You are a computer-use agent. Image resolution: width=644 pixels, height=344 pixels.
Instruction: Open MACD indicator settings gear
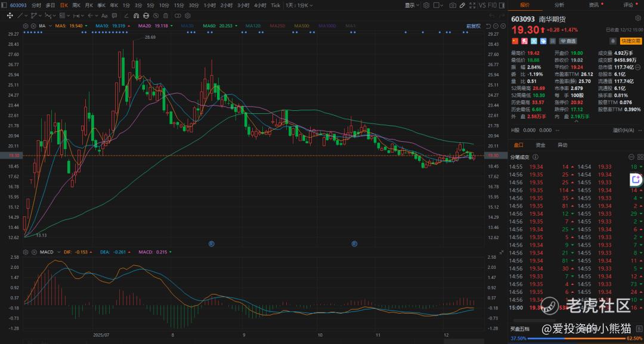pos(26,252)
